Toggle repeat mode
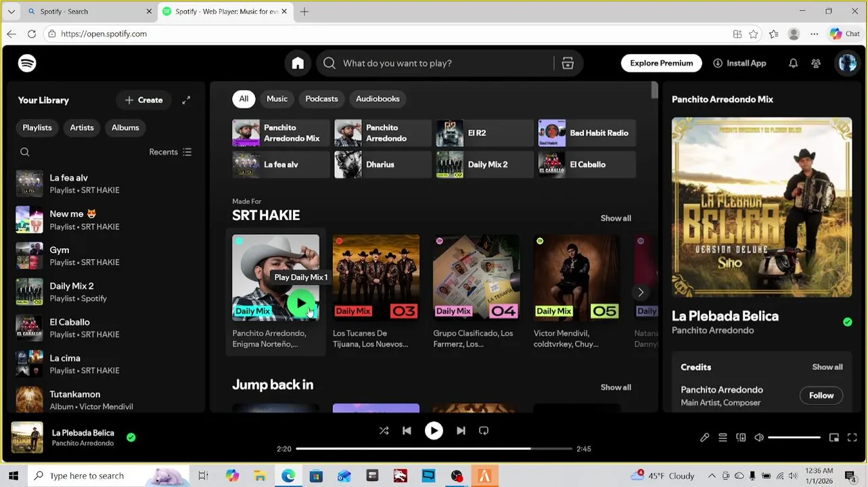 [484, 431]
